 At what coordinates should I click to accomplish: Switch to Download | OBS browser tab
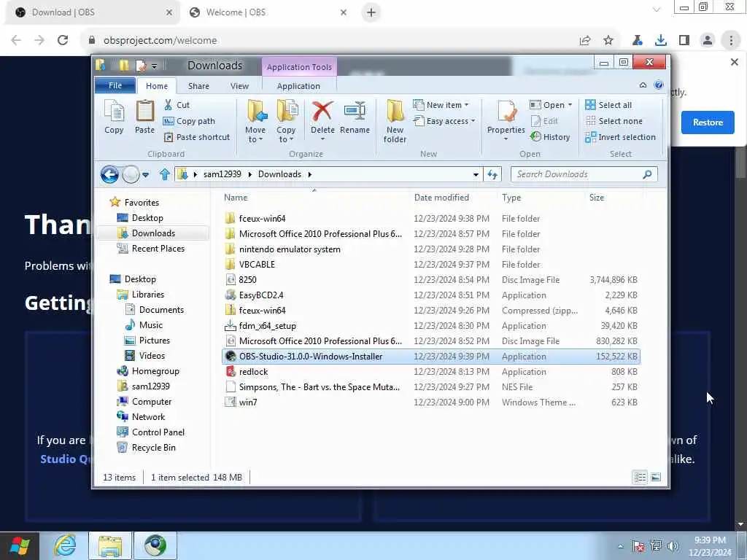click(x=93, y=12)
